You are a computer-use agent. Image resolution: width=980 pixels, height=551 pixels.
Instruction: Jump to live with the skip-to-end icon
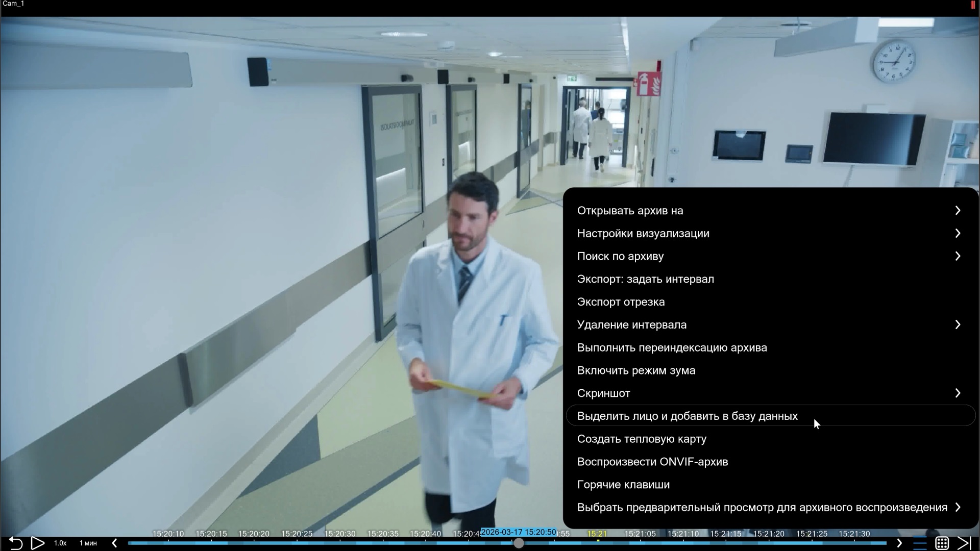pyautogui.click(x=964, y=543)
